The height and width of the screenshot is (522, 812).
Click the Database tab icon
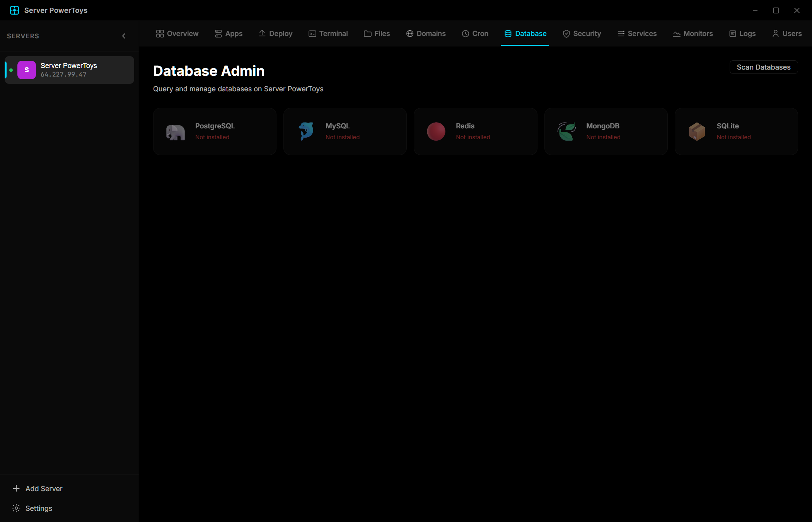tap(507, 34)
